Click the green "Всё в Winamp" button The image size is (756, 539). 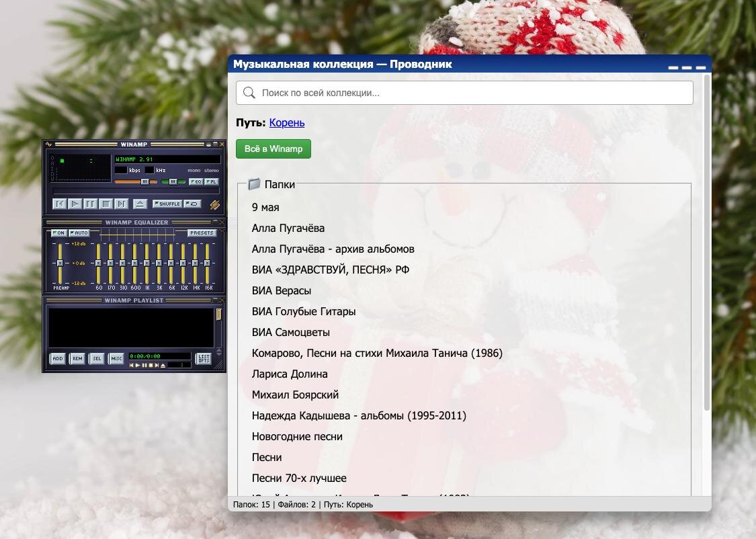point(274,149)
